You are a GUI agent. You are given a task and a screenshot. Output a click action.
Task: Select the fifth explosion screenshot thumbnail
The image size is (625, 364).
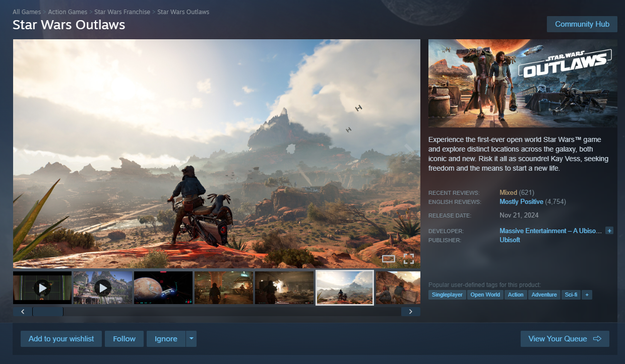tap(284, 288)
